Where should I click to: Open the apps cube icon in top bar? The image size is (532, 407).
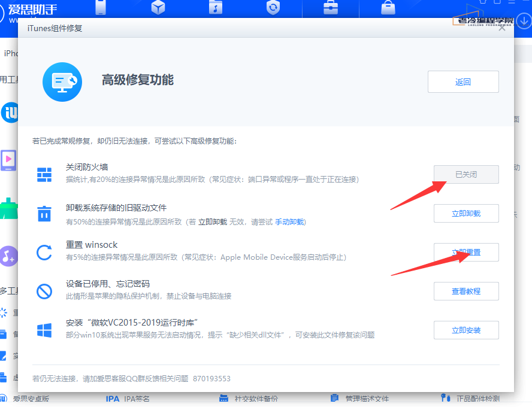158,7
